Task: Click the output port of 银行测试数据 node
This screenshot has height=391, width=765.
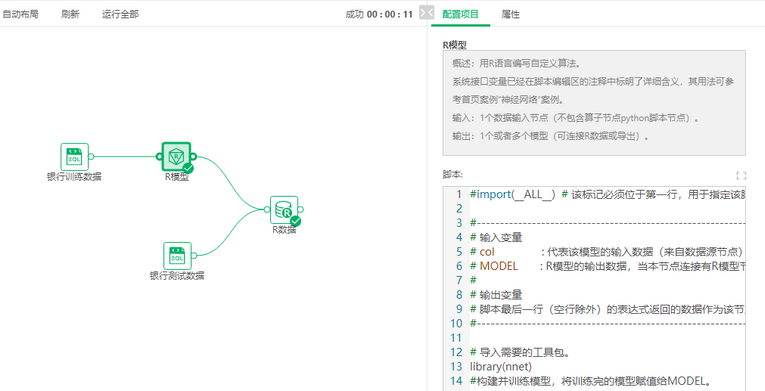Action: tap(194, 256)
